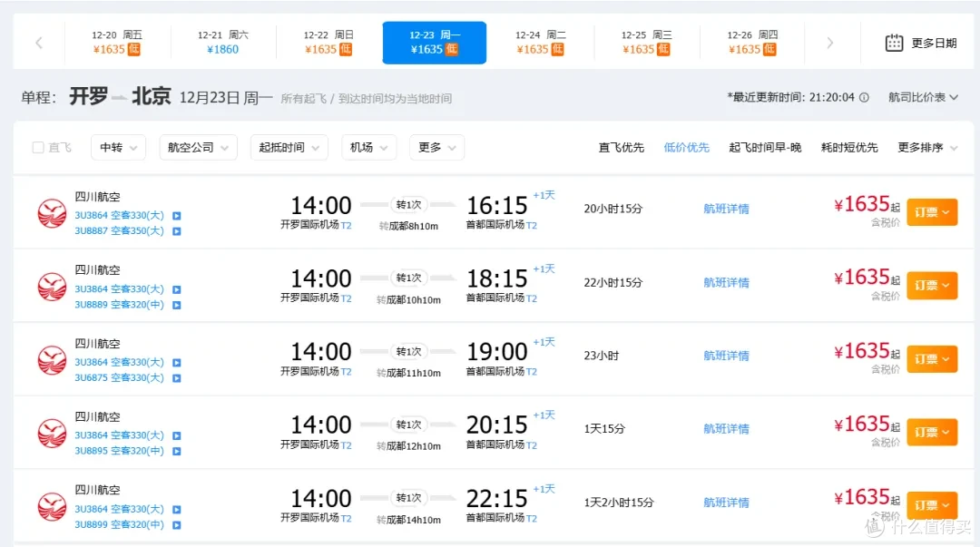The height and width of the screenshot is (547, 980).
Task: Expand 更多排序 sorting options
Action: (x=927, y=148)
